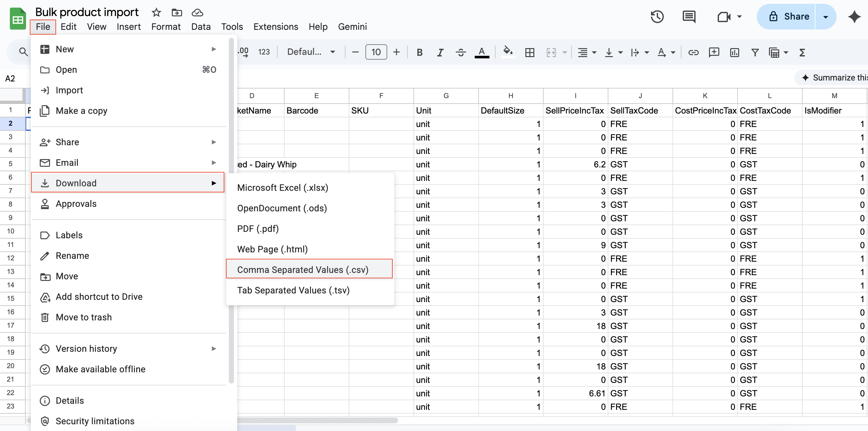The height and width of the screenshot is (431, 868).
Task: Open text wrapping dropdown
Action: pos(639,52)
